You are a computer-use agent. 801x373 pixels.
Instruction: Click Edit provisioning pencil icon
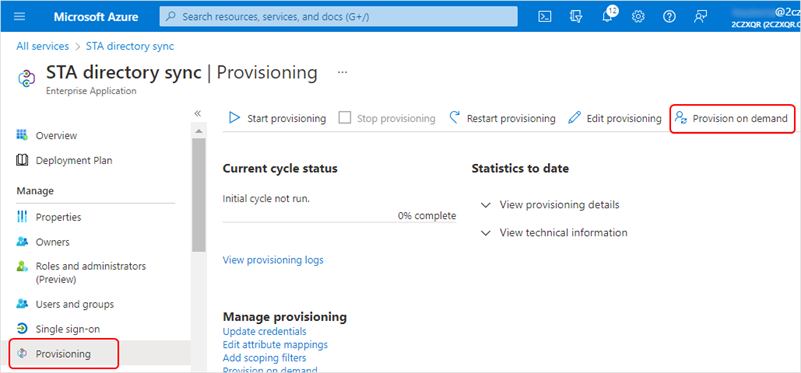coord(575,118)
